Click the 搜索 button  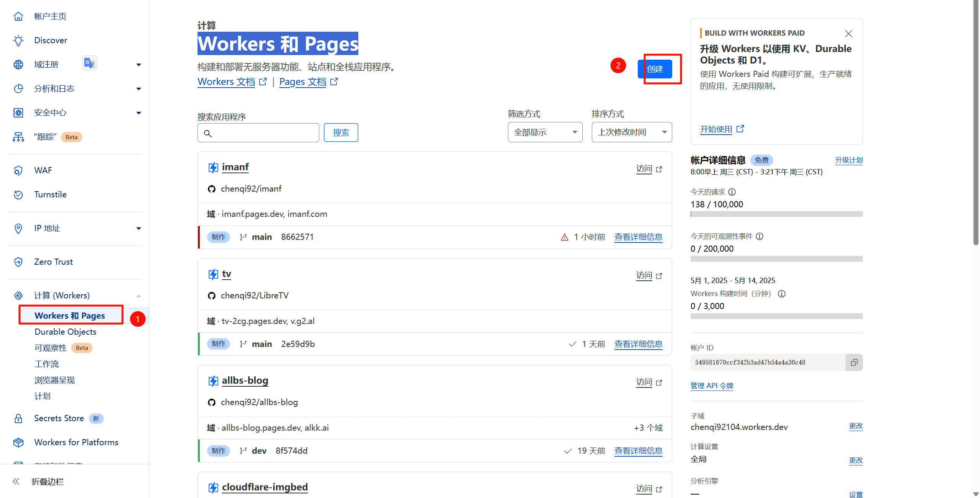341,132
